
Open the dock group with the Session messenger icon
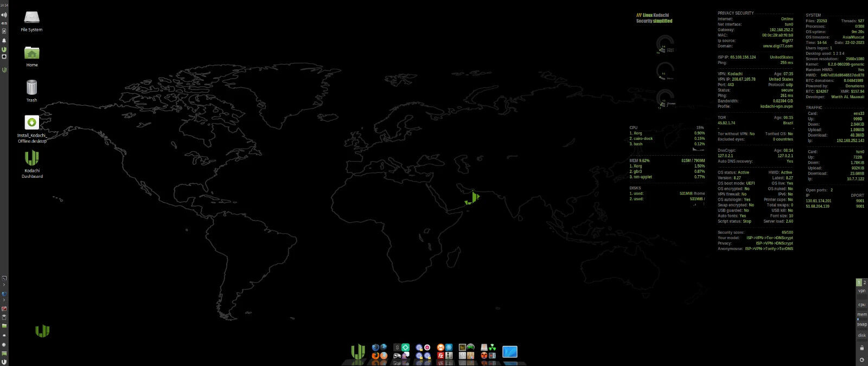coord(401,351)
